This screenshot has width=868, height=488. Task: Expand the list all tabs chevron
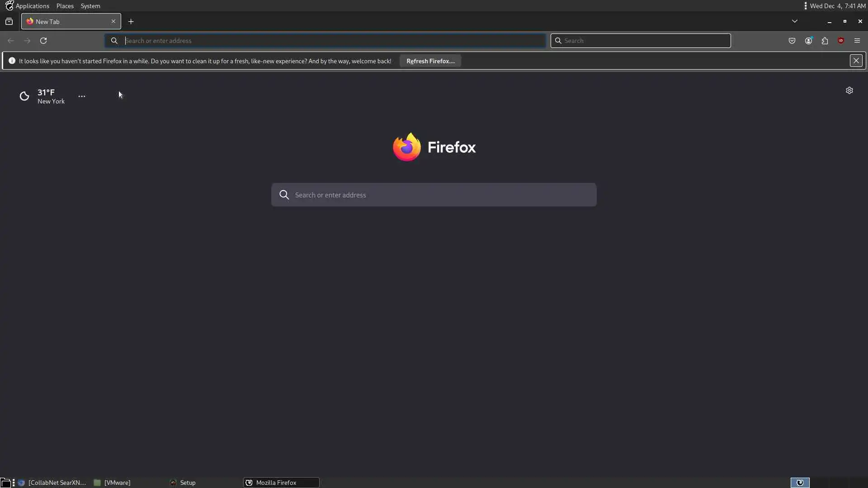point(794,21)
